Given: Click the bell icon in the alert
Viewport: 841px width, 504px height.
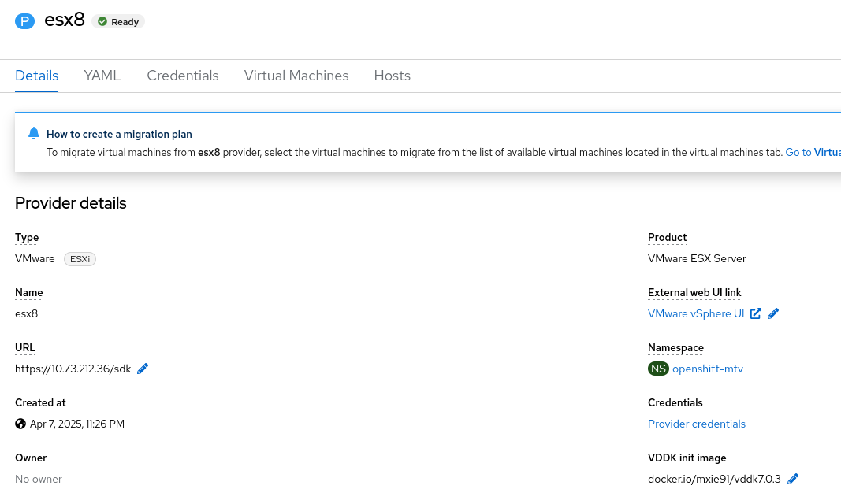Looking at the screenshot, I should point(33,133).
